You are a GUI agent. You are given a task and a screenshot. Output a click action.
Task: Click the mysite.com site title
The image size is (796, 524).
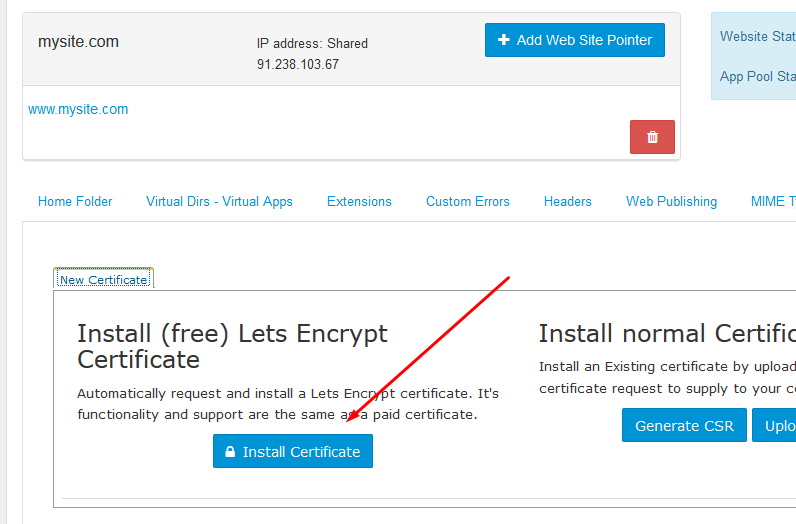pos(78,42)
